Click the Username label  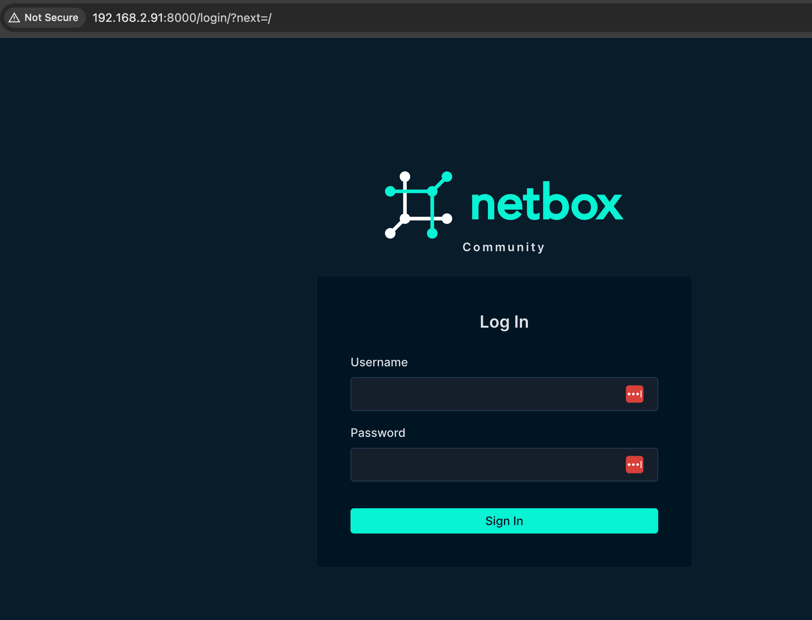tap(379, 362)
